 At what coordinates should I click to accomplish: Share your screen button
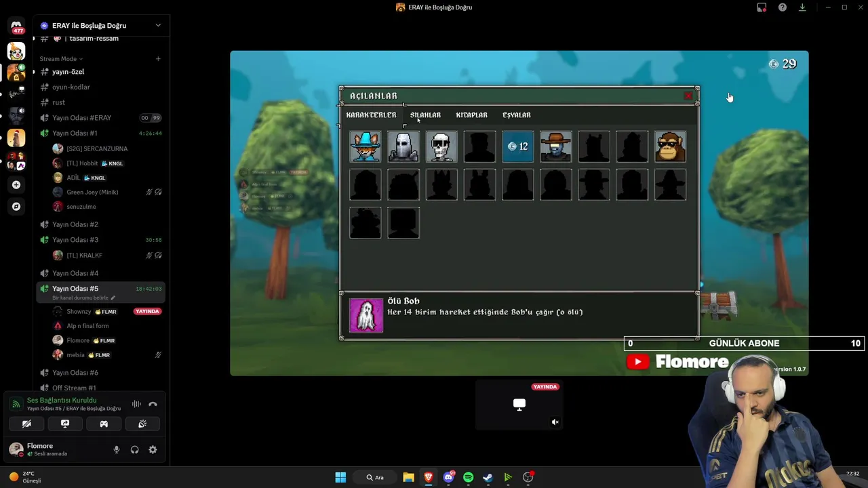click(65, 424)
